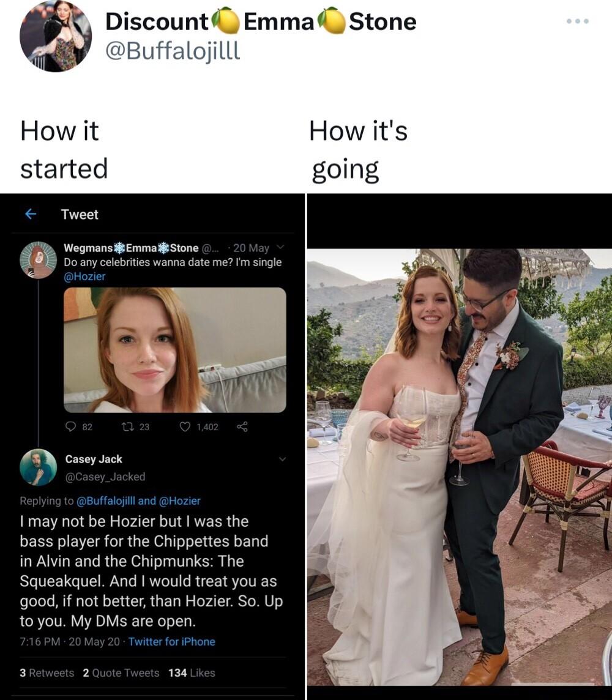This screenshot has height=700, width=612.
Task: Open the Discount Emma Stone profile avatar
Action: pyautogui.click(x=55, y=36)
